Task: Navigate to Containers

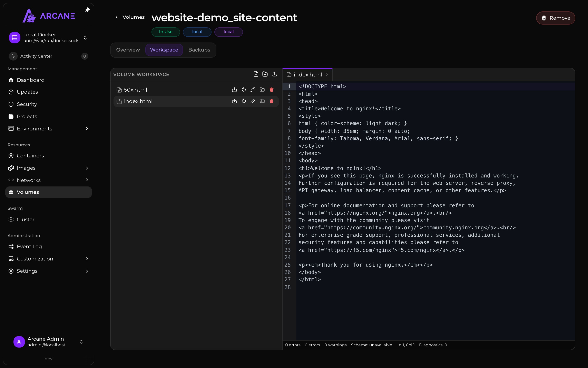Action: click(49, 156)
